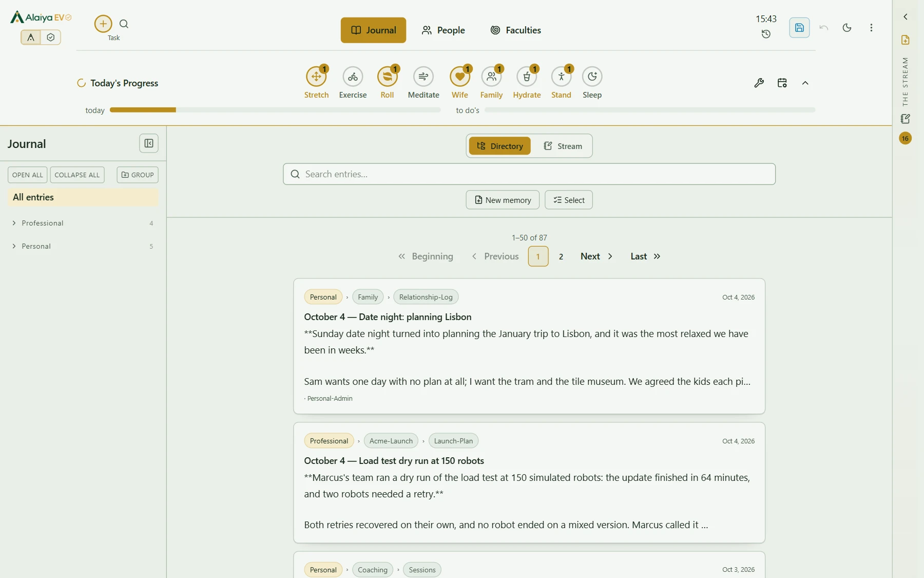Screen dimensions: 924x578
Task: Open the search magnifier icon near Task
Action: (124, 24)
